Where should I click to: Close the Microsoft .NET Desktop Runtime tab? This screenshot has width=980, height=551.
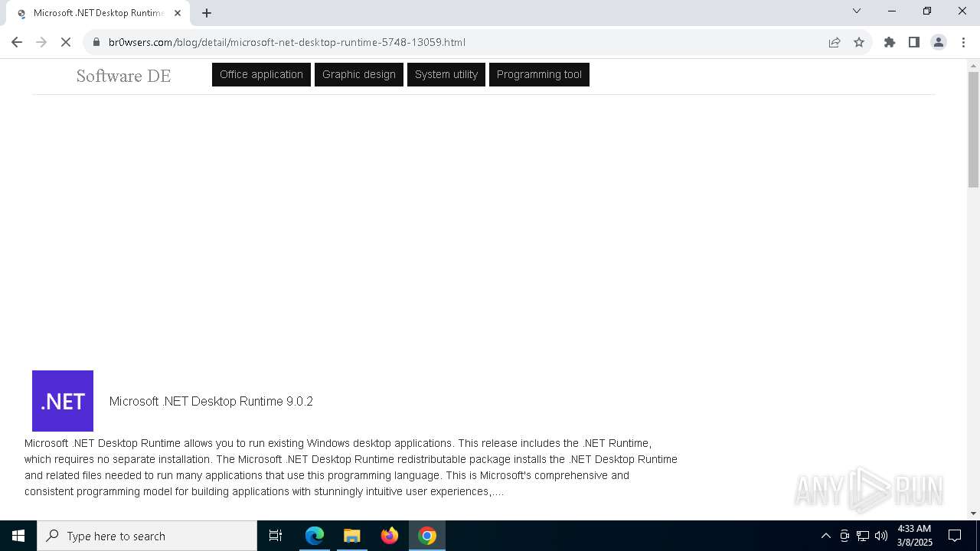[x=178, y=13]
